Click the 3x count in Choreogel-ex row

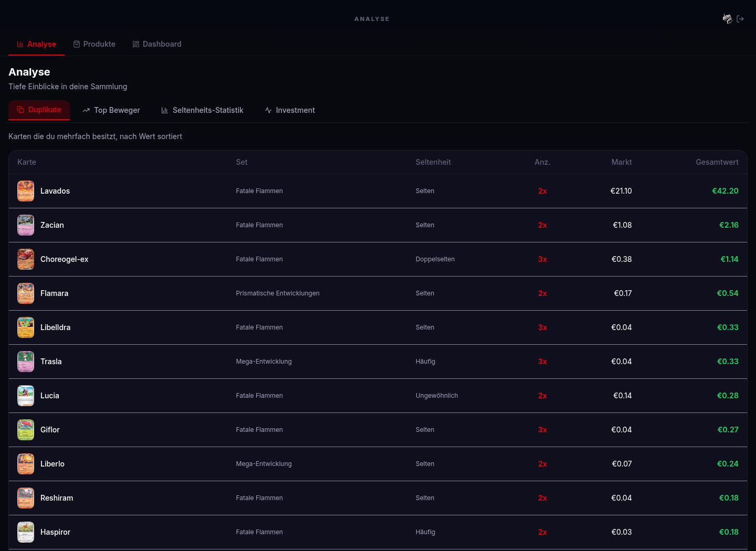[542, 259]
